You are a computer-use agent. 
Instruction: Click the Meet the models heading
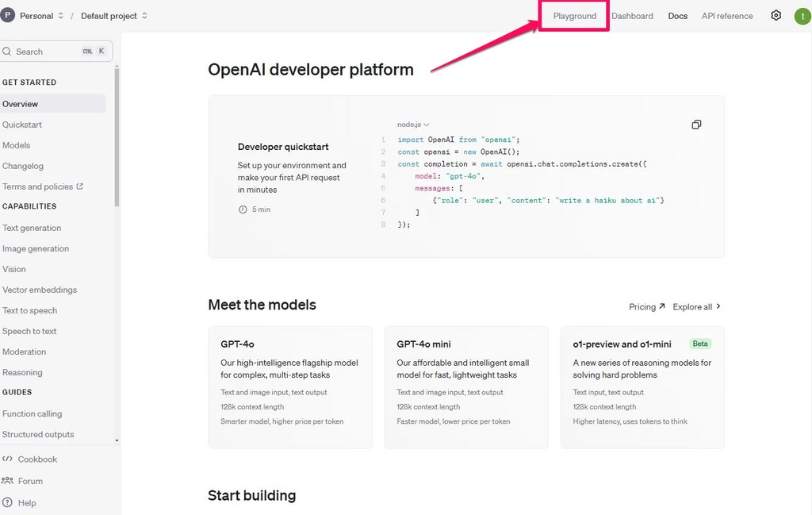click(262, 305)
